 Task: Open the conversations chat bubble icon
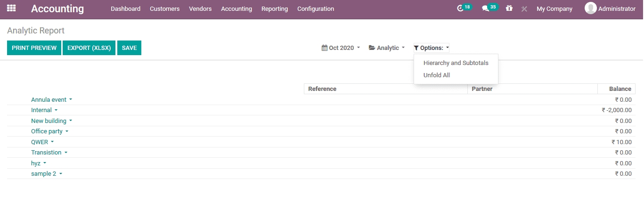click(x=486, y=8)
